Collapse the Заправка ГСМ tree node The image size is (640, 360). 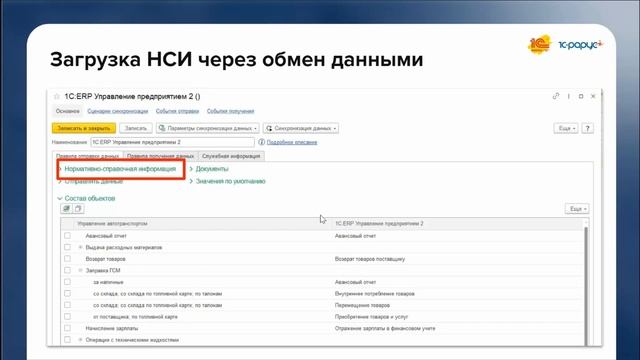(x=80, y=270)
